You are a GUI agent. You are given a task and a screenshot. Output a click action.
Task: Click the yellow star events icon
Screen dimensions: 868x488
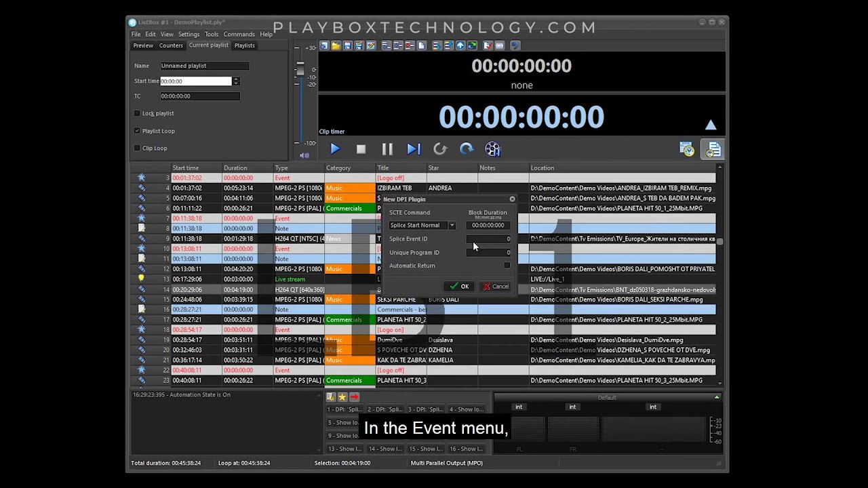tap(342, 397)
